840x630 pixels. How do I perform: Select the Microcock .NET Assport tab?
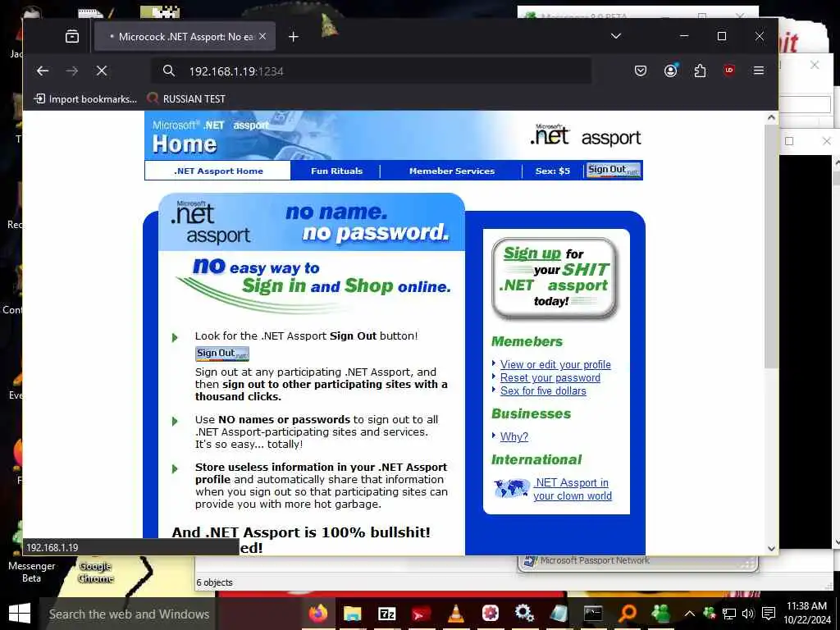pyautogui.click(x=185, y=36)
